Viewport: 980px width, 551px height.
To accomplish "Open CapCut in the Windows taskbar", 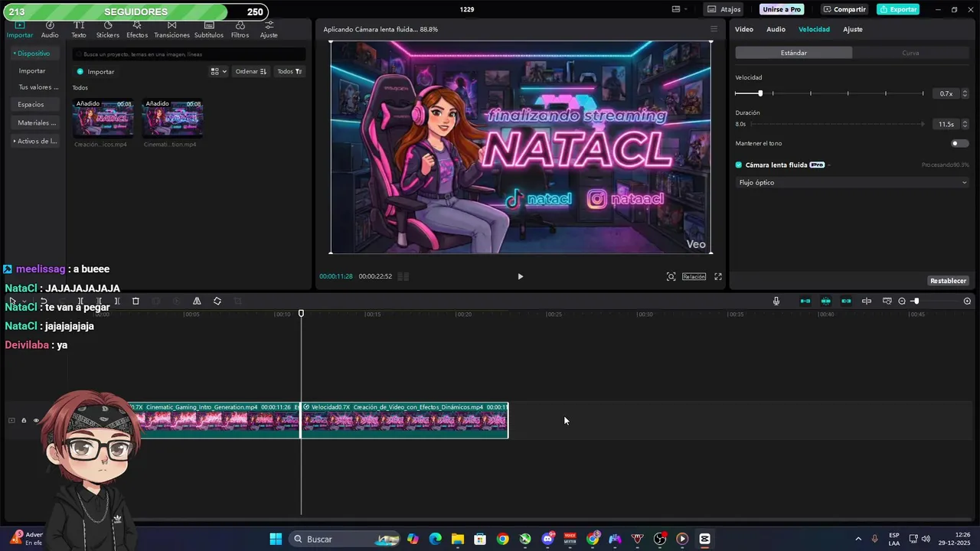I will click(x=704, y=539).
